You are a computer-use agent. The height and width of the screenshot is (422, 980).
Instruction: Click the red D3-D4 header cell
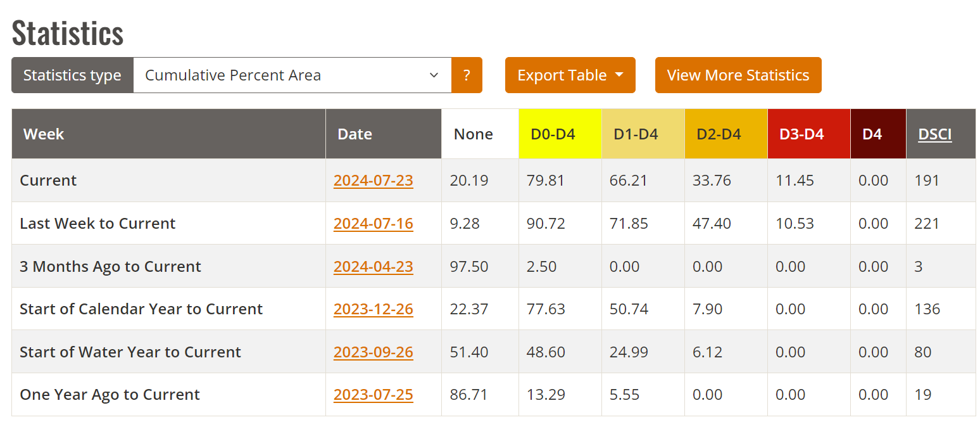[x=808, y=134]
